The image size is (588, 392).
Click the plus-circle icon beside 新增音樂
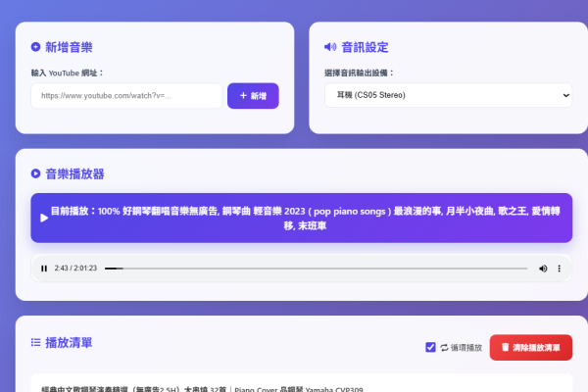point(36,47)
